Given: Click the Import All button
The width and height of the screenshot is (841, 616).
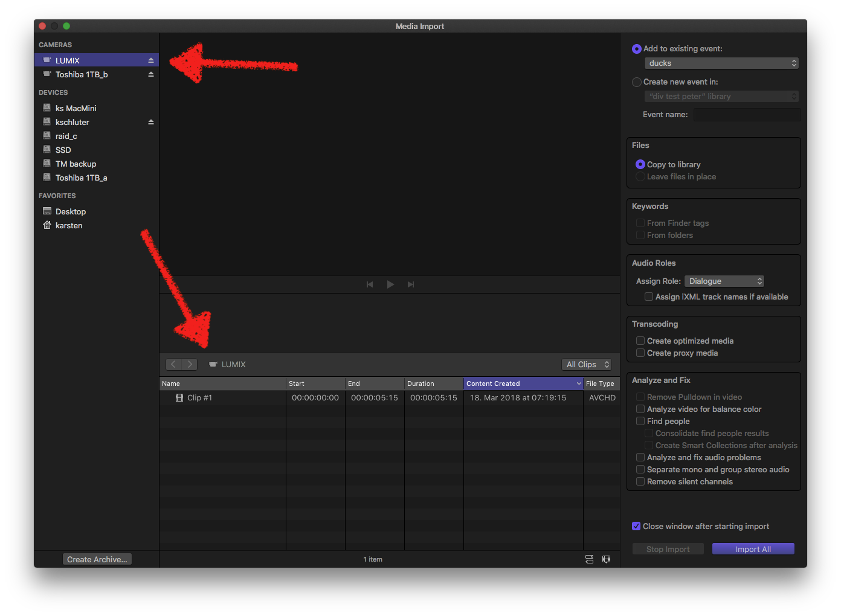Looking at the screenshot, I should (x=753, y=549).
